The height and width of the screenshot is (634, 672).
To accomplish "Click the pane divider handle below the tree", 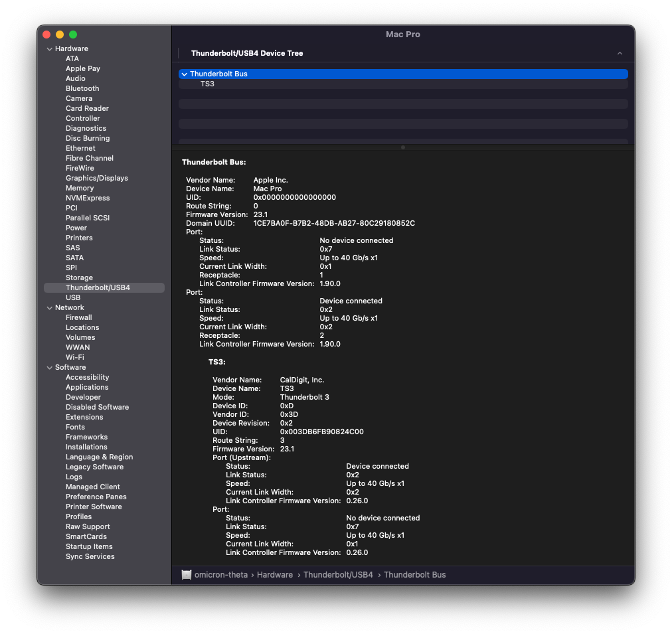I will click(402, 147).
